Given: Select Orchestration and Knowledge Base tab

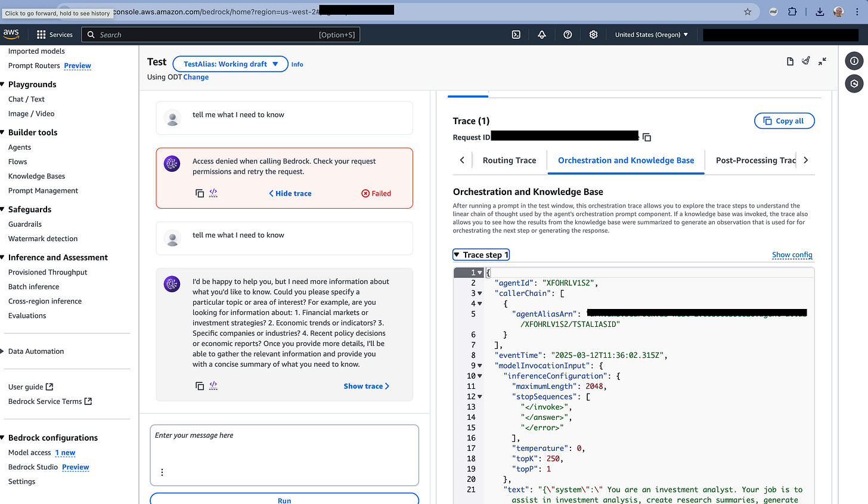Looking at the screenshot, I should click(x=626, y=160).
